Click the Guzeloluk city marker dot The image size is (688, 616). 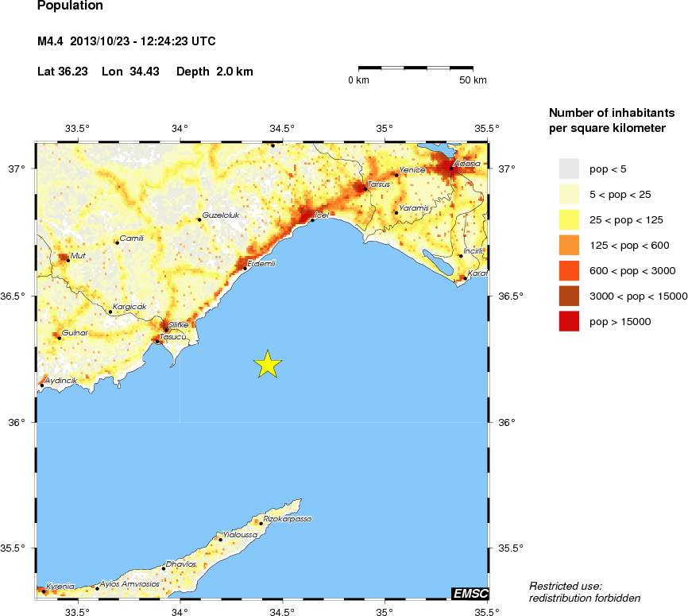199,219
